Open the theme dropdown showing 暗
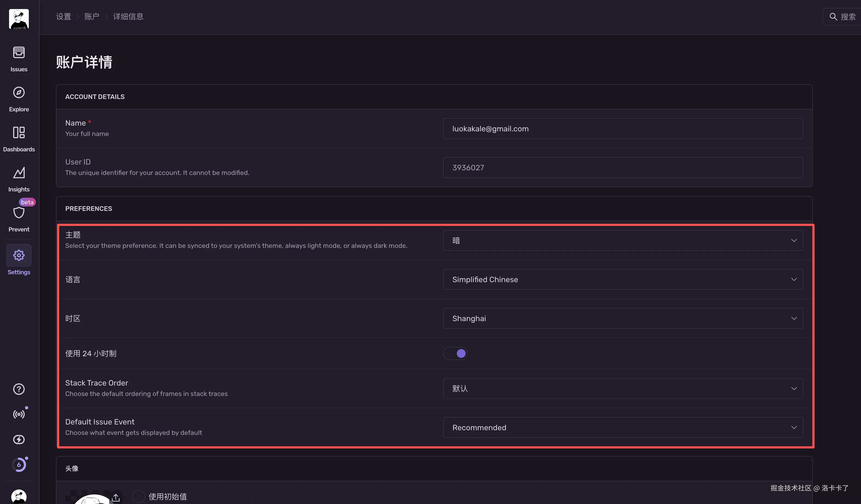Screen dimensions: 861x504 tap(622, 240)
